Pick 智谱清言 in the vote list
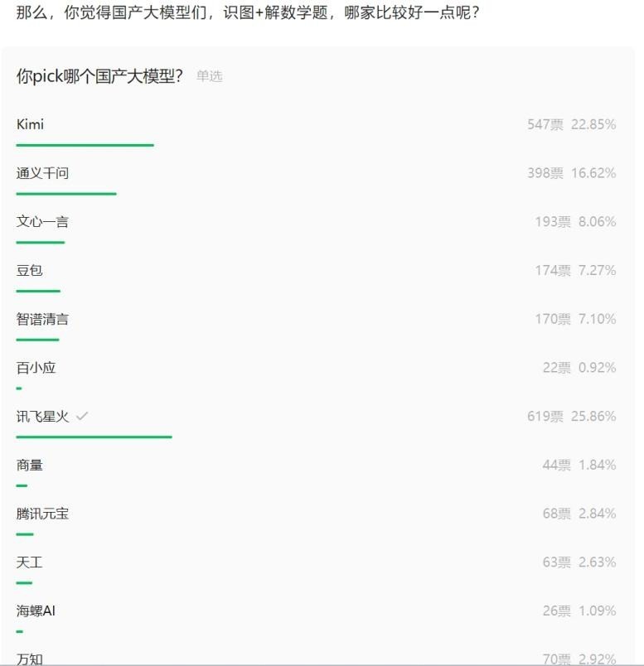 [42, 318]
